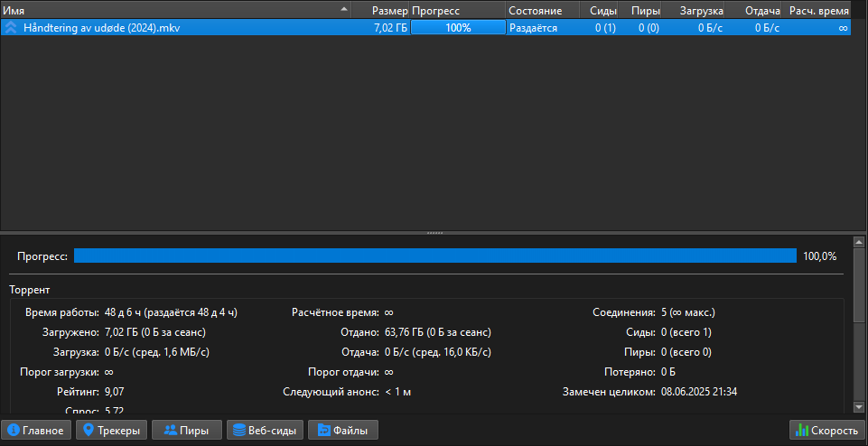Toggle sort arrow in the Имя header
This screenshot has height=446, width=868.
(344, 9)
